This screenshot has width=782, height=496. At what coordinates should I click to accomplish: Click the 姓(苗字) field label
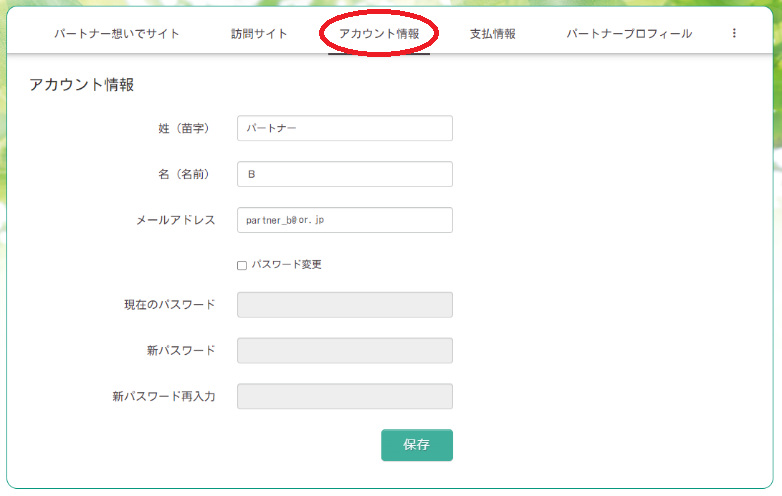(184, 128)
